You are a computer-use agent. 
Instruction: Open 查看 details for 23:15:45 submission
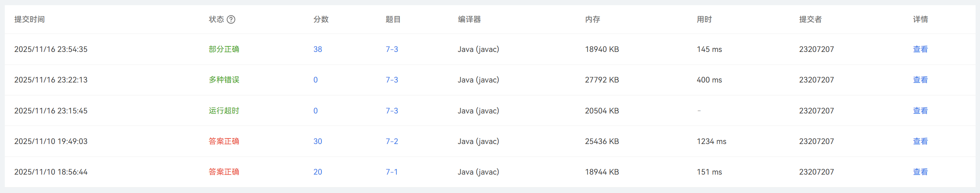pos(920,110)
